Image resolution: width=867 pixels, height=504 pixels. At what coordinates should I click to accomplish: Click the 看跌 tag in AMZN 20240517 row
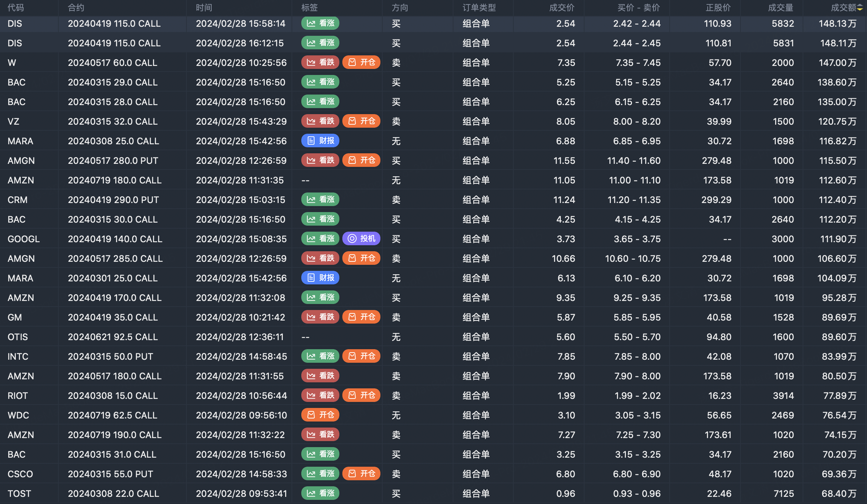pos(320,376)
